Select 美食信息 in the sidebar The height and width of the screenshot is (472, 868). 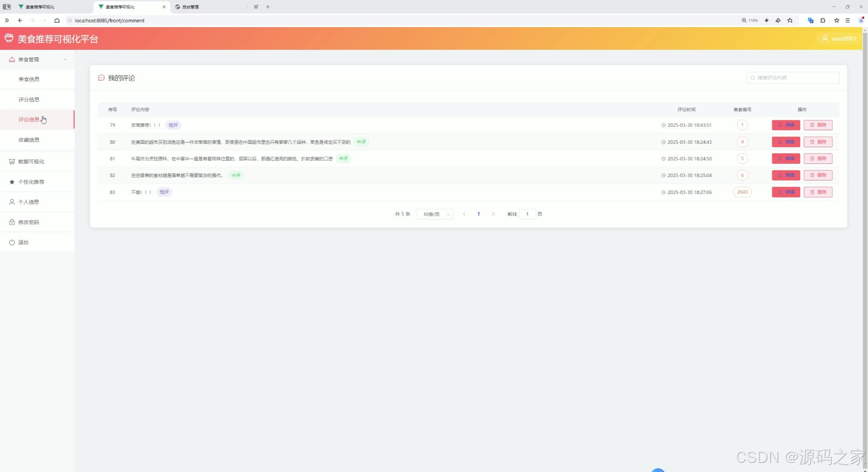pos(29,79)
